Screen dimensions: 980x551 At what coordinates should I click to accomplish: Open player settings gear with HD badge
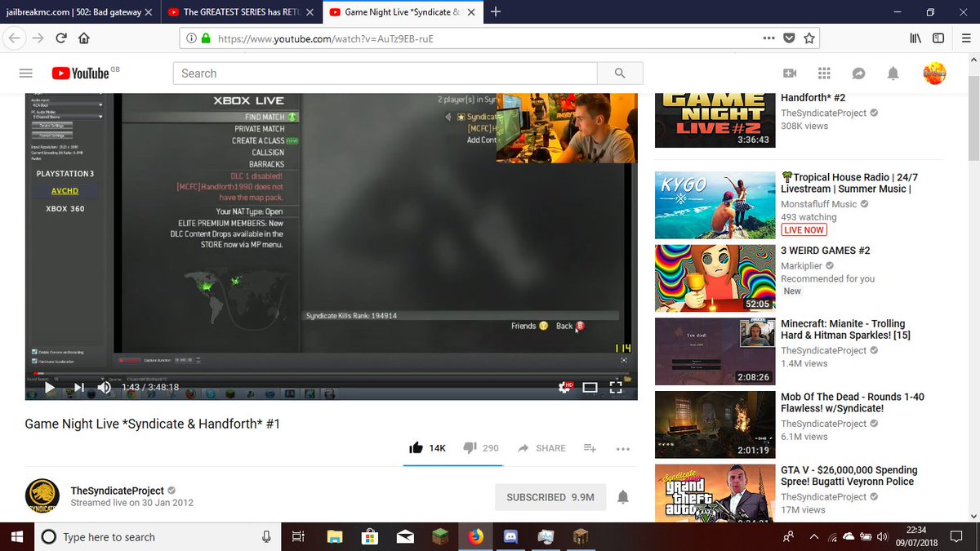click(564, 388)
